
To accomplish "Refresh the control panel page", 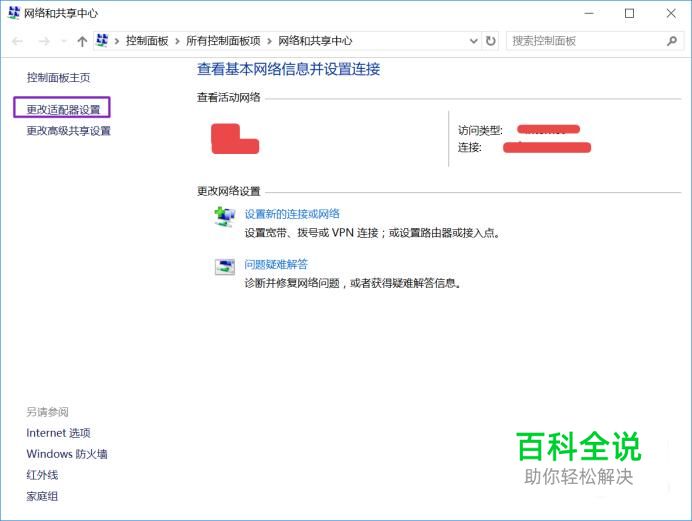I will 490,41.
